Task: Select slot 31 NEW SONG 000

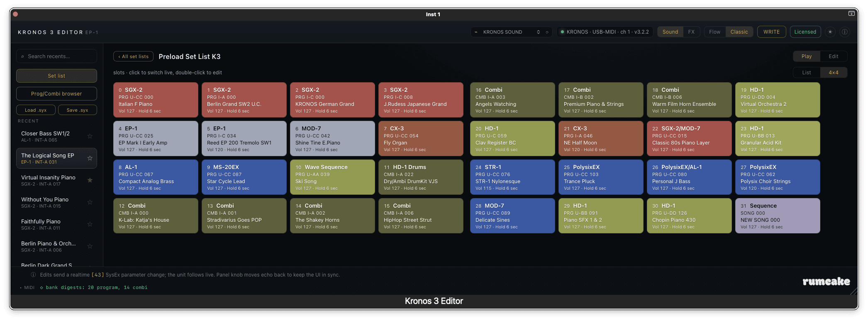Action: [x=778, y=216]
